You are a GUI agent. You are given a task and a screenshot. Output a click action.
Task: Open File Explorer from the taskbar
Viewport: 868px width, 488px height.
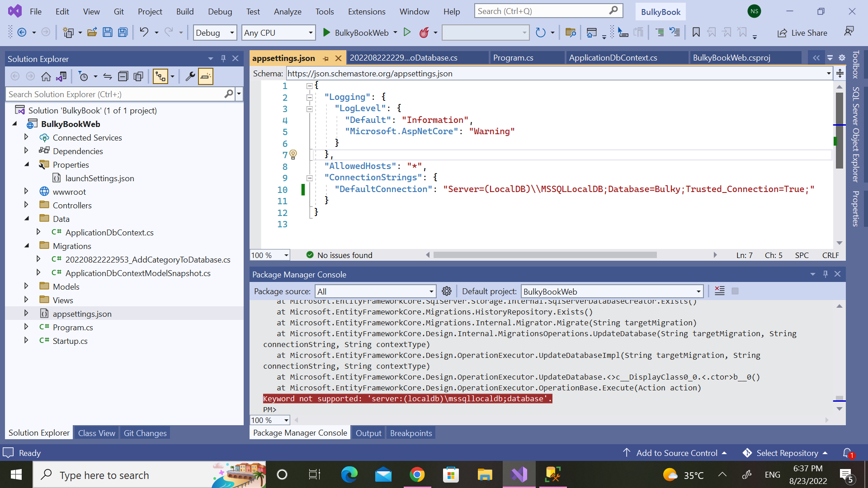(485, 474)
